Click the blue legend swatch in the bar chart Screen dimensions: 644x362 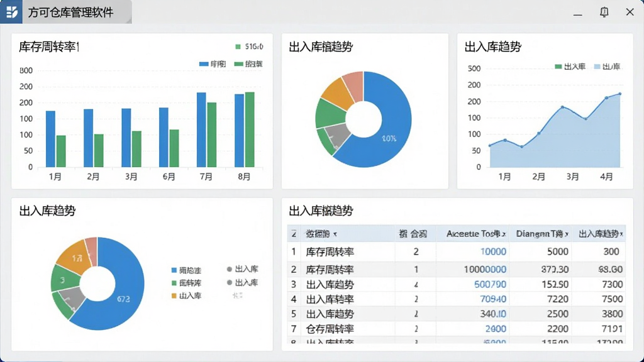coord(204,64)
